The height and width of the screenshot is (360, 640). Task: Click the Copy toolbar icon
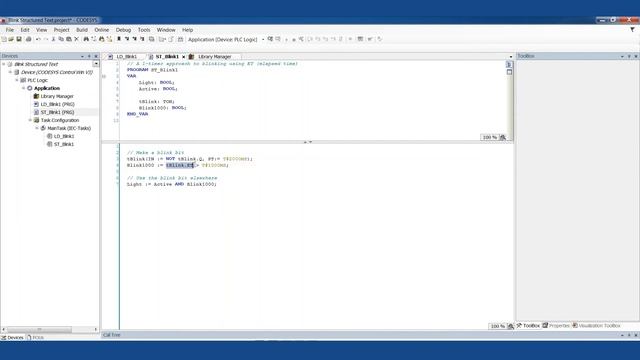[61, 39]
